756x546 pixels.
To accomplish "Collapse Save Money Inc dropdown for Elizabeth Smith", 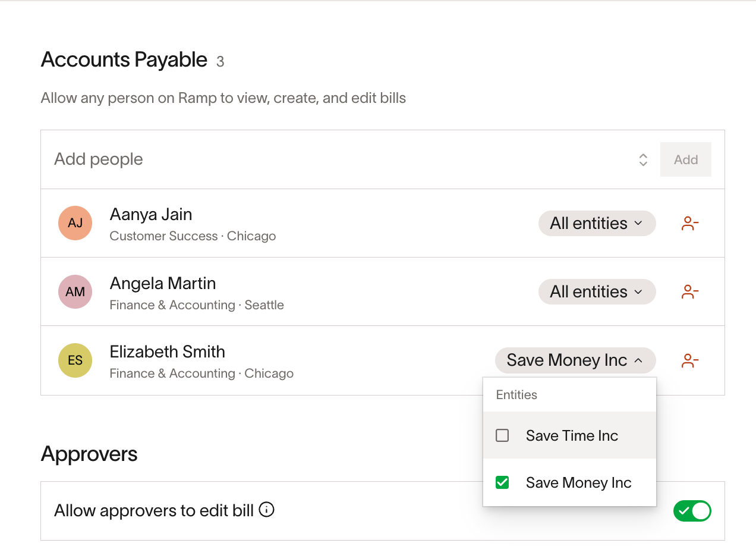I will [x=575, y=360].
